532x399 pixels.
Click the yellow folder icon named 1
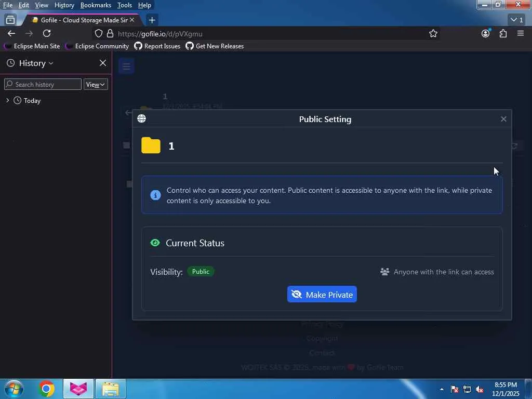point(151,145)
